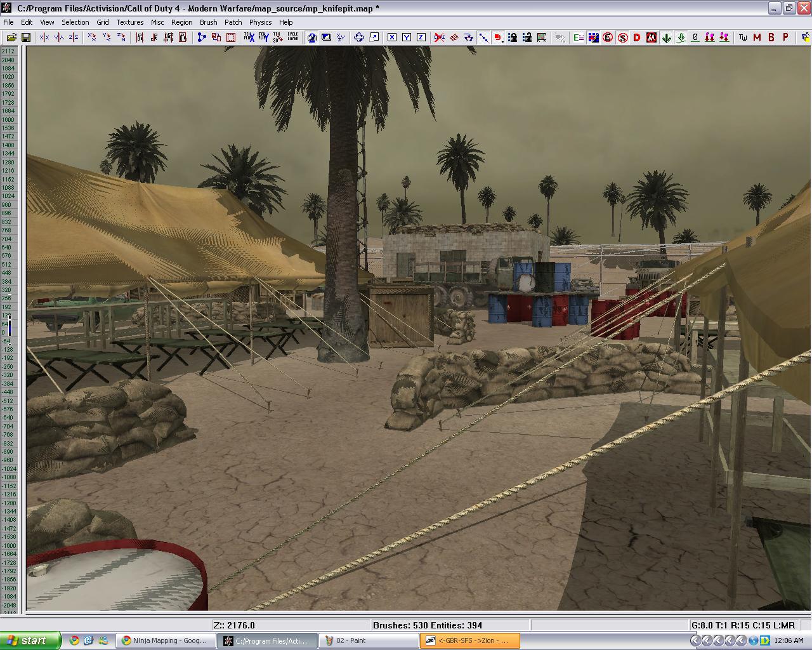Toggle the blue striped flag button

593,37
